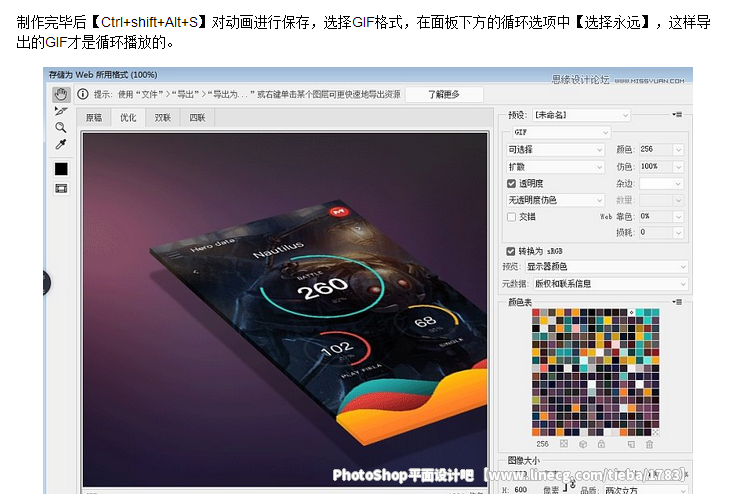The height and width of the screenshot is (494, 741).
Task: Click the lock color icon under color table
Action: pos(601,444)
